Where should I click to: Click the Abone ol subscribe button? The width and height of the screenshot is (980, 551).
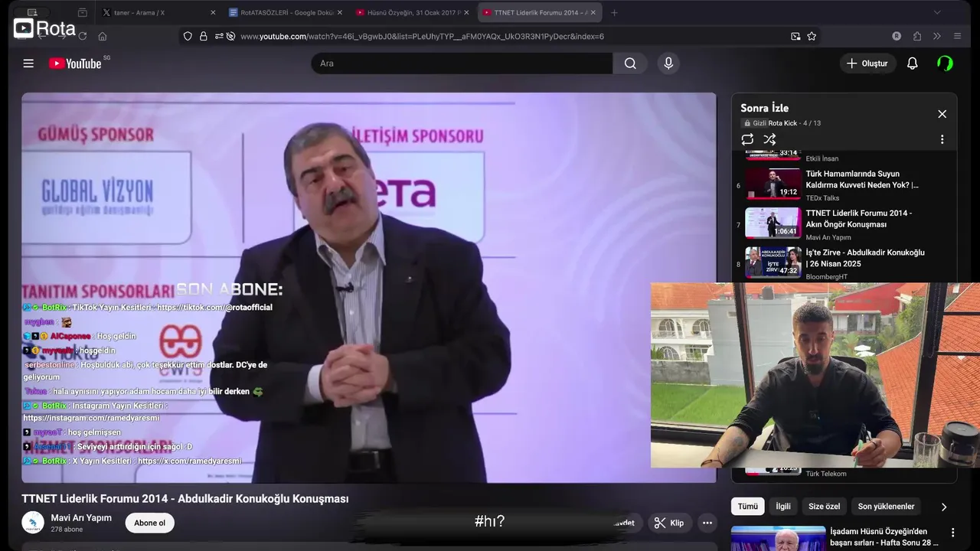point(149,523)
